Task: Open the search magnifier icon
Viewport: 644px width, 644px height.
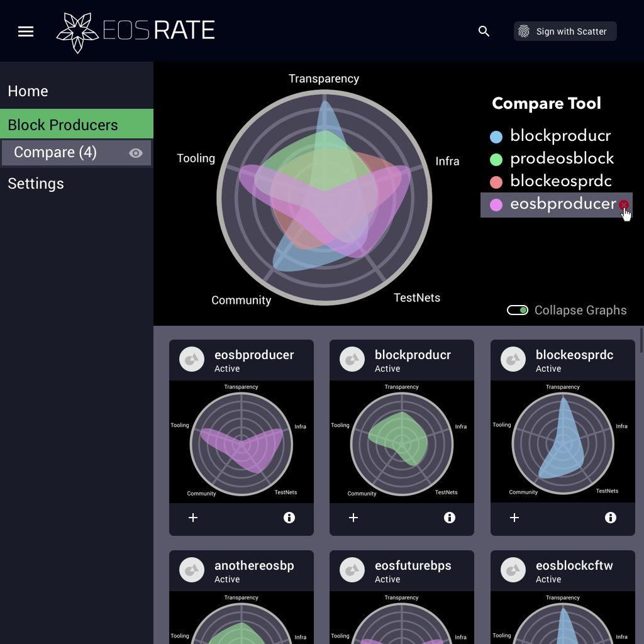Action: point(484,31)
